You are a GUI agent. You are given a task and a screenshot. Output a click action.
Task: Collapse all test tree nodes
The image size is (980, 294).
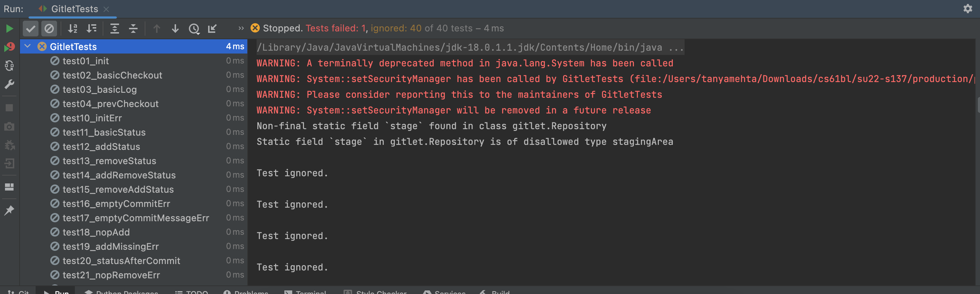(x=133, y=29)
